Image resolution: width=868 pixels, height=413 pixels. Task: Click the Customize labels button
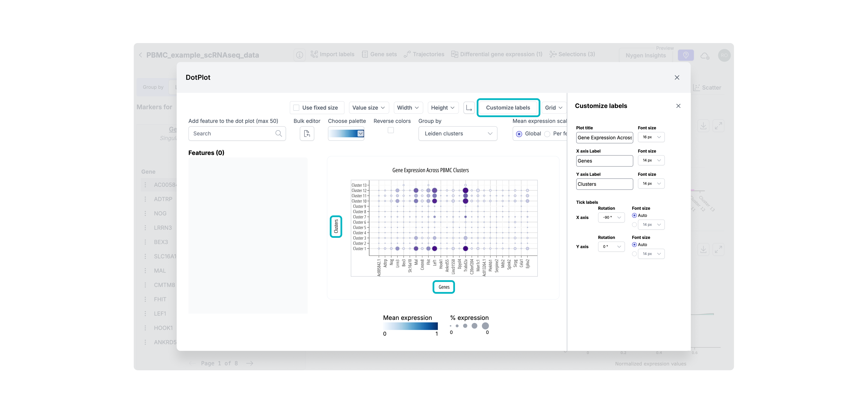(508, 108)
